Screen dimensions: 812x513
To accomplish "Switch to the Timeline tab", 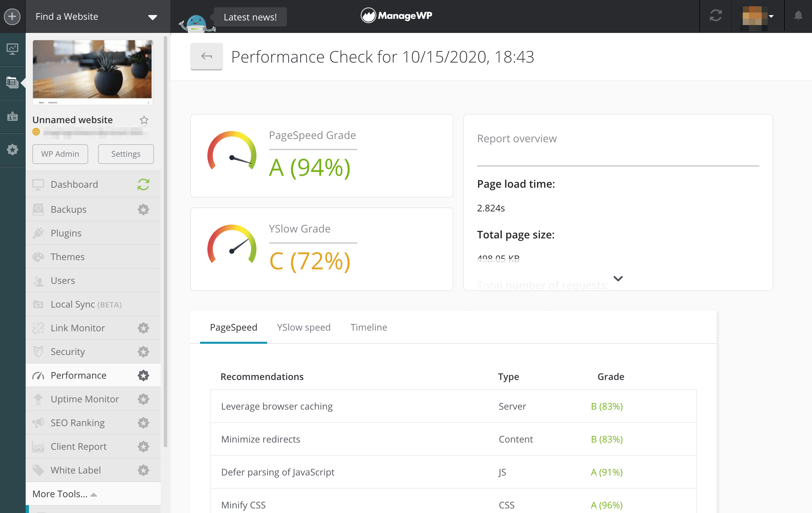I will 369,327.
